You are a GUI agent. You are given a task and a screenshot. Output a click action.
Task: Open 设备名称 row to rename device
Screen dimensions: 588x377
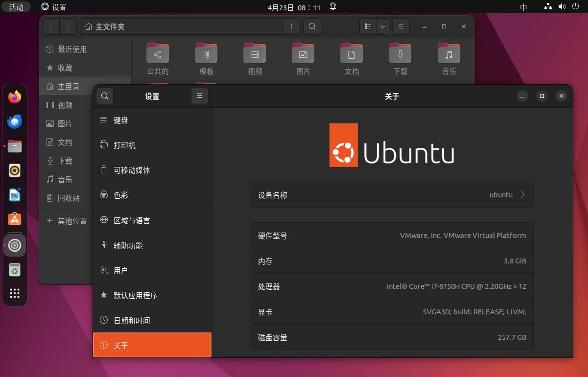coord(392,195)
